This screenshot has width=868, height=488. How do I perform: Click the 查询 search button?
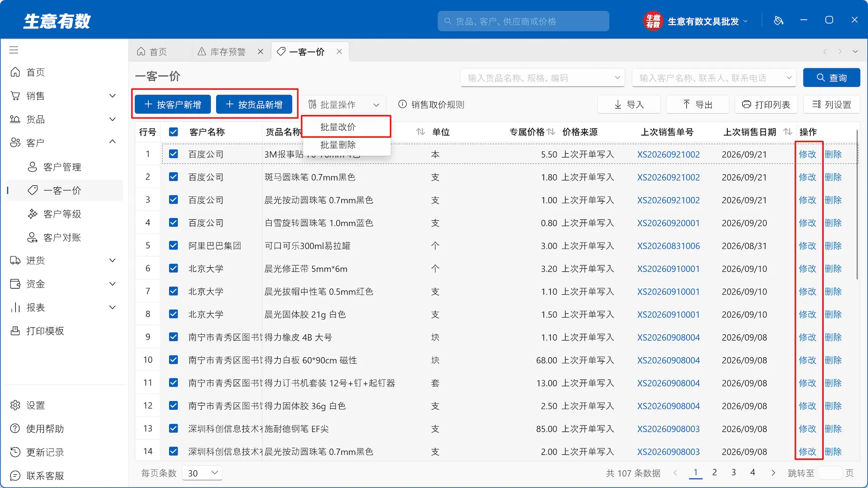click(x=831, y=78)
